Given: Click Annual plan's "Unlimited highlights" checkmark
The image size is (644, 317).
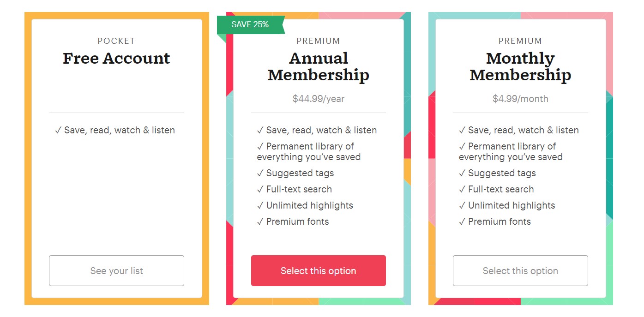Looking at the screenshot, I should click(260, 206).
